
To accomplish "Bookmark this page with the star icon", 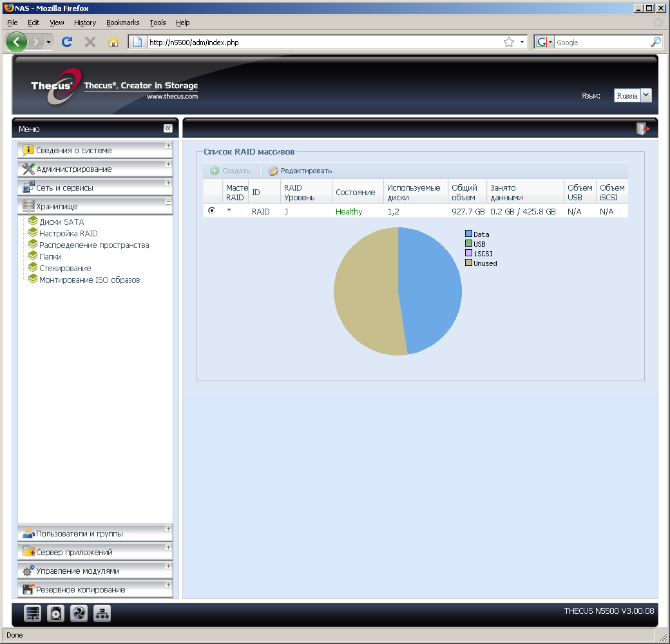I will (508, 42).
